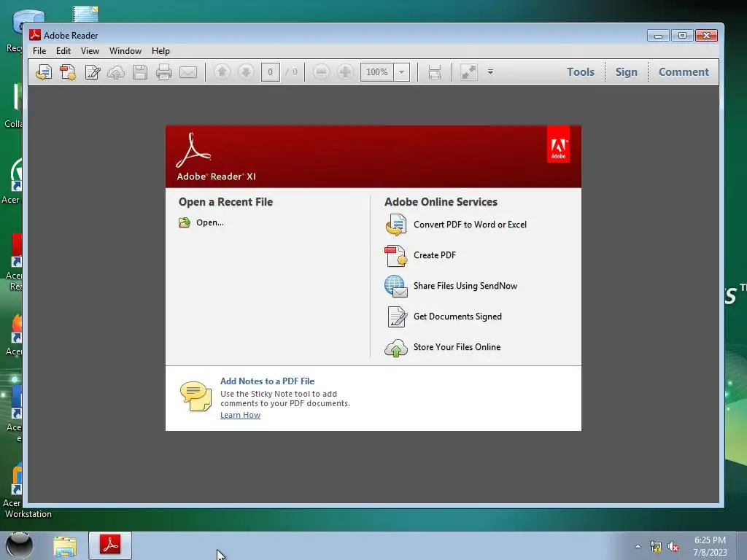Maximize the Adobe Reader window

click(x=682, y=36)
